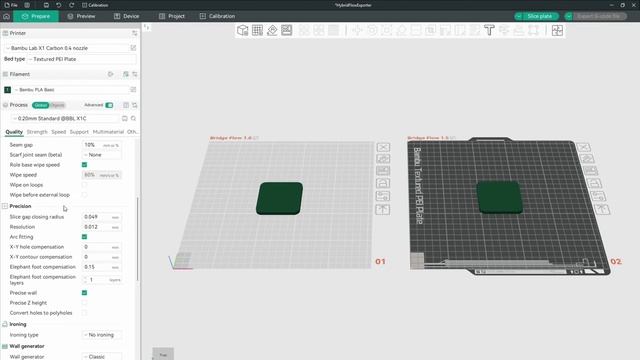Click the undo arrow icon
This screenshot has height=360, width=640.
click(59, 5)
